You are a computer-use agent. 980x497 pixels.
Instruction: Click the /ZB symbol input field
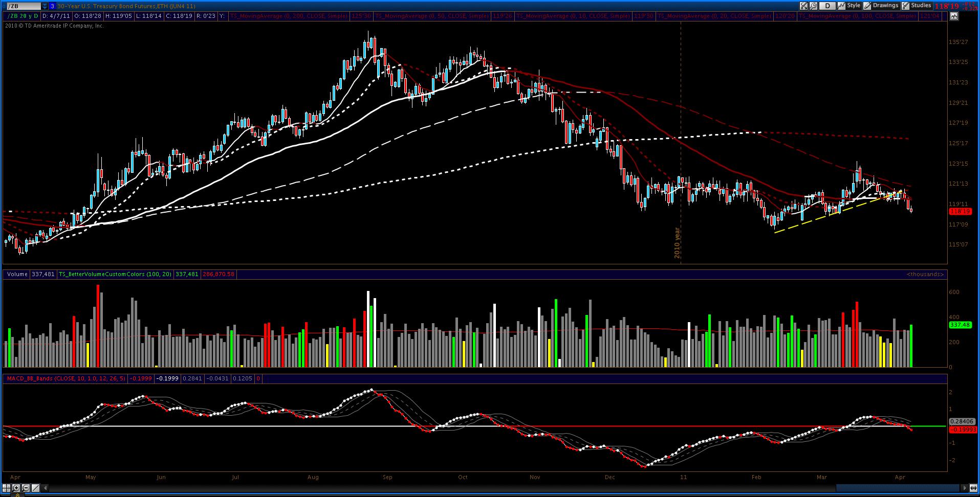click(x=24, y=6)
